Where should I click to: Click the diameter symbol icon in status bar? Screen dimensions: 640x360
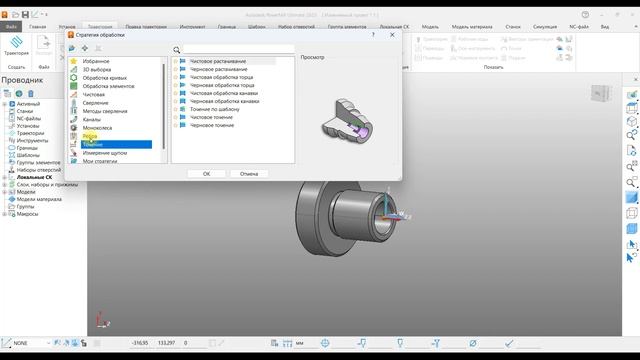point(473,343)
